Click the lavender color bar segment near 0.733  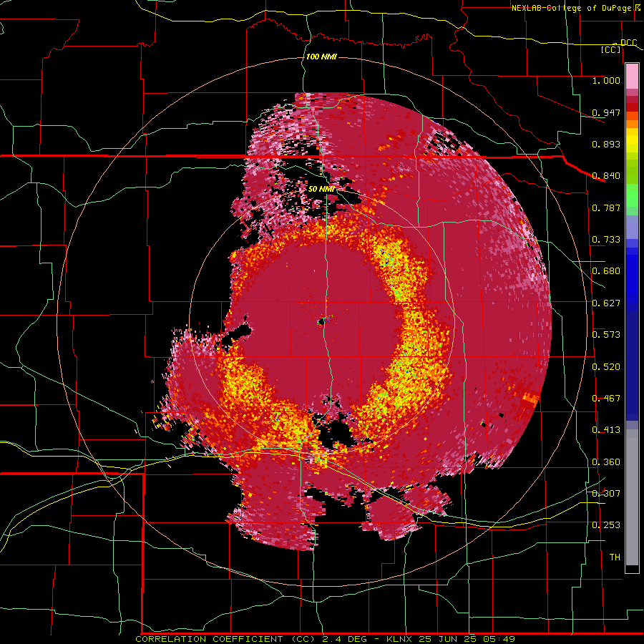(632, 227)
